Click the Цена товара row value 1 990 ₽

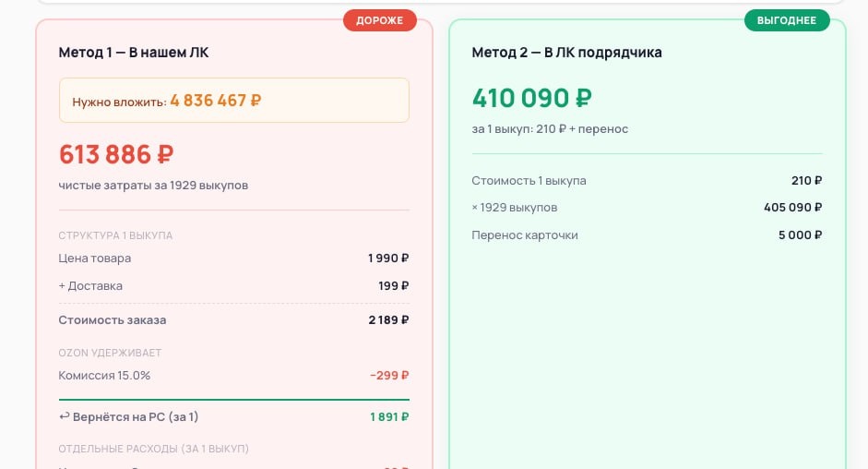pyautogui.click(x=388, y=259)
